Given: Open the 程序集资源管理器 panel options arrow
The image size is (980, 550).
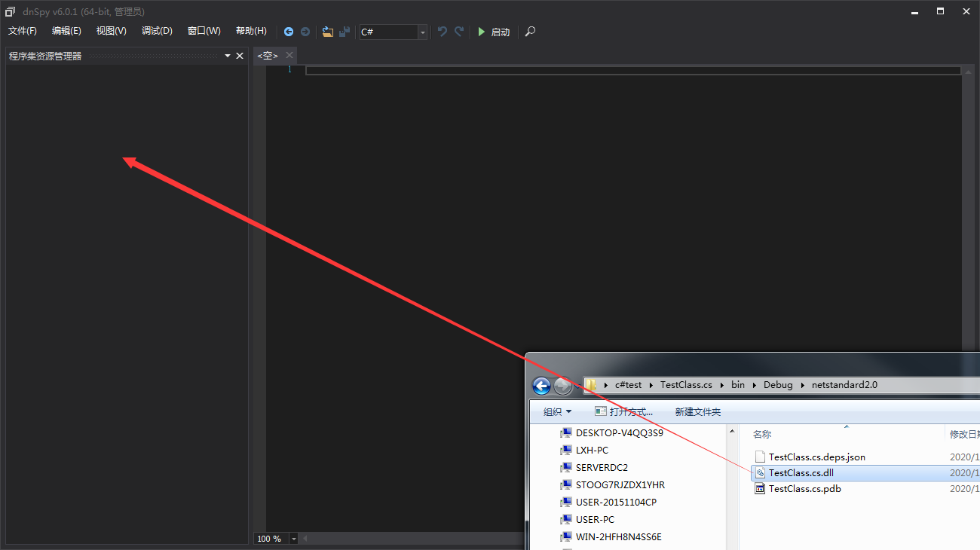Looking at the screenshot, I should coord(228,56).
